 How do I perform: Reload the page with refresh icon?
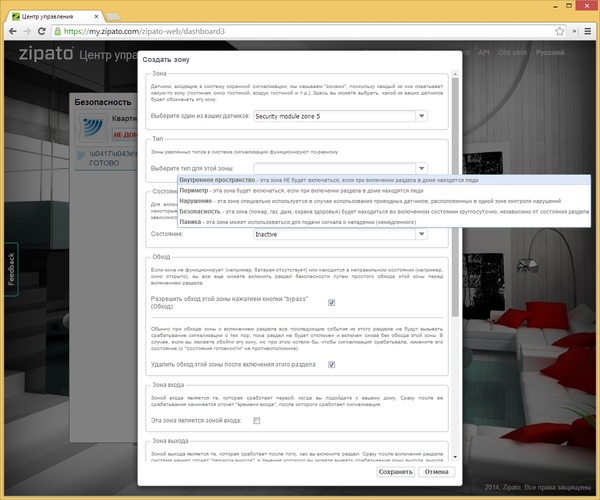(x=42, y=31)
